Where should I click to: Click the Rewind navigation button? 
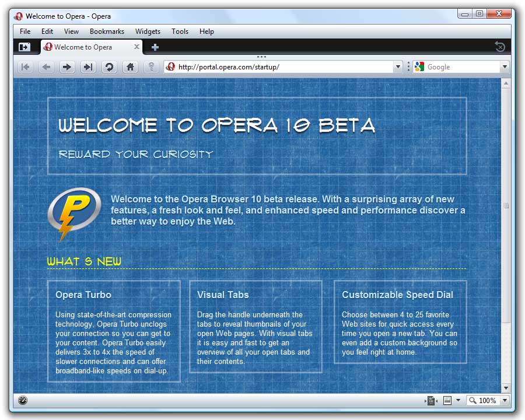click(26, 67)
